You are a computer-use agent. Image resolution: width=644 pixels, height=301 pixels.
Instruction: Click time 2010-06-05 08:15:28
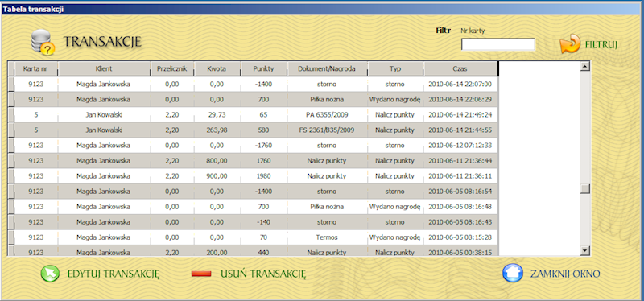460,237
